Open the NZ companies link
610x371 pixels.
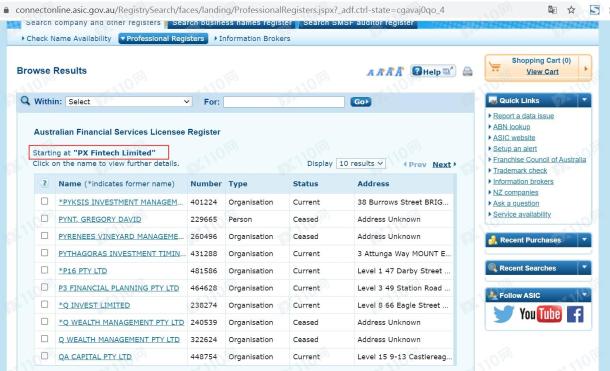click(515, 192)
